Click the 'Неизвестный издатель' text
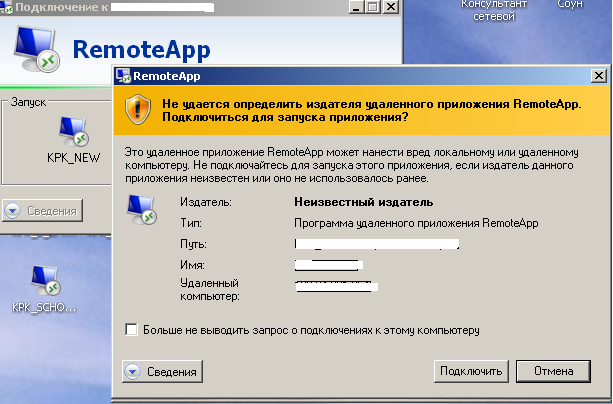 (364, 202)
